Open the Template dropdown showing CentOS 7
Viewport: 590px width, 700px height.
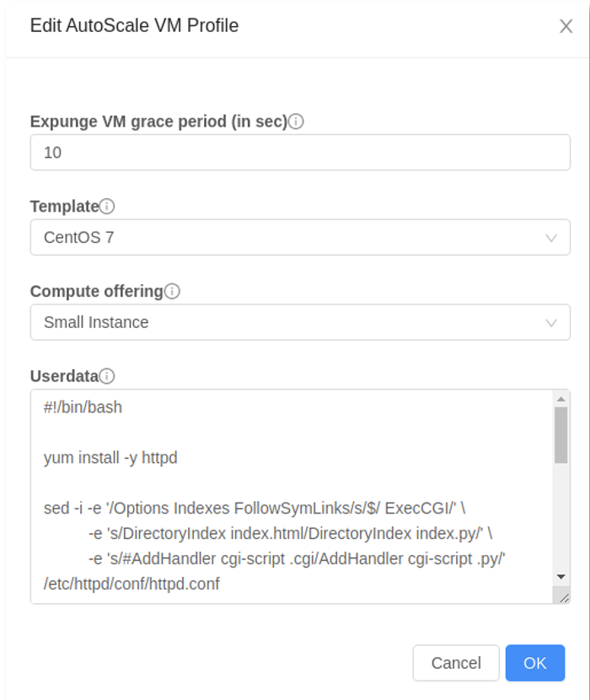(300, 238)
